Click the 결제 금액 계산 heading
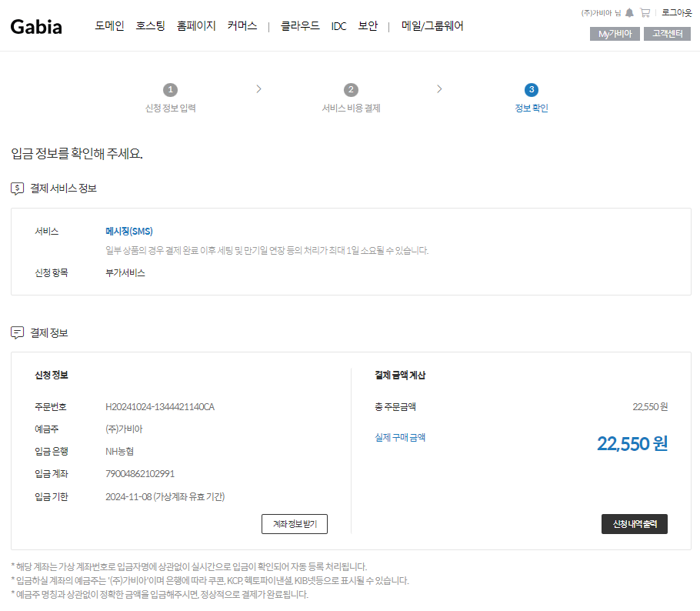Image resolution: width=700 pixels, height=611 pixels. [400, 376]
